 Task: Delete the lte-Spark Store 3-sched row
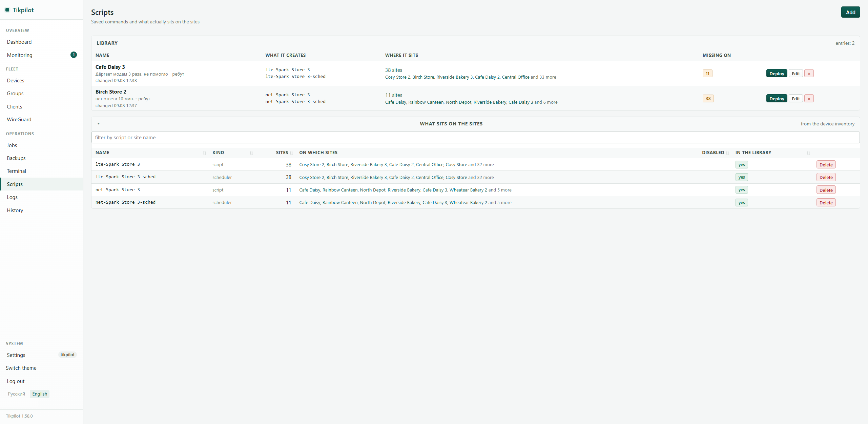[826, 177]
